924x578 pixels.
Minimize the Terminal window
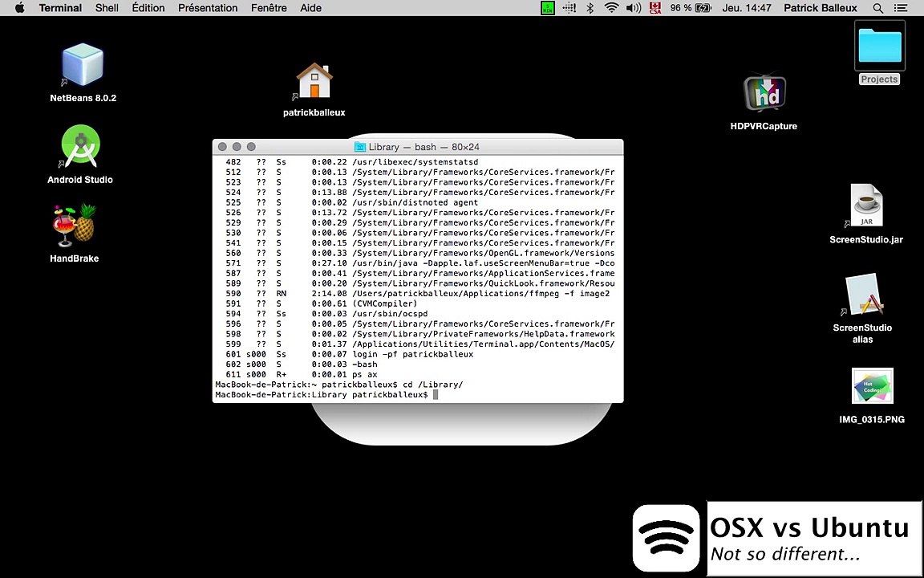pyautogui.click(x=237, y=147)
